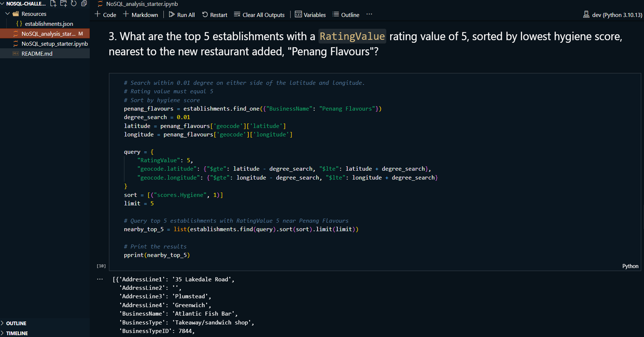Collapse the Resources folder
The image size is (644, 337).
[x=8, y=14]
